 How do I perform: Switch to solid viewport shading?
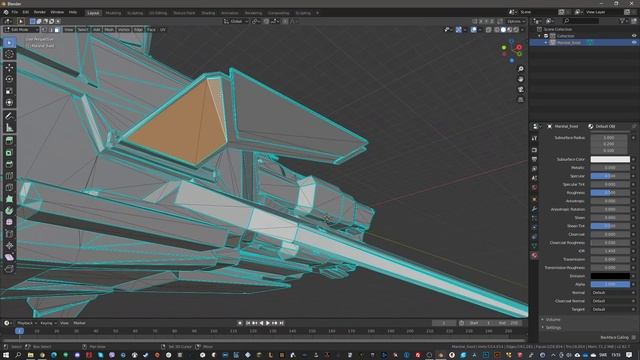503,30
